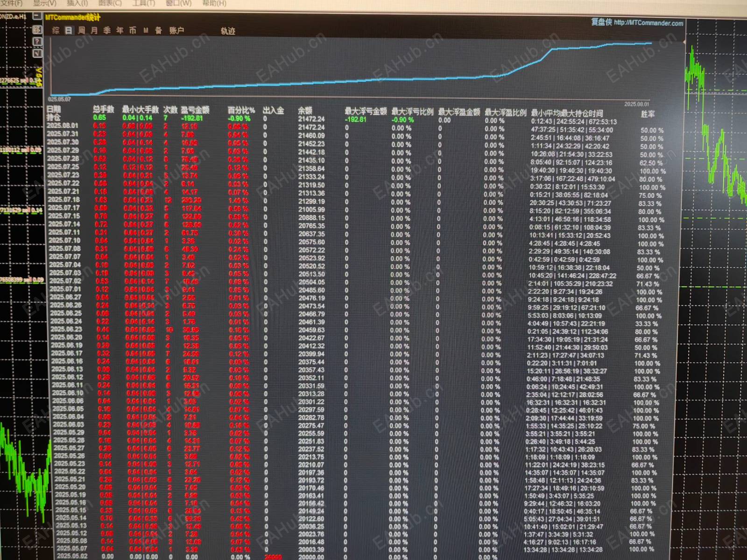Screen dimensions: 747x560
Task: Click the balance value 21299.19
Action: (311, 202)
